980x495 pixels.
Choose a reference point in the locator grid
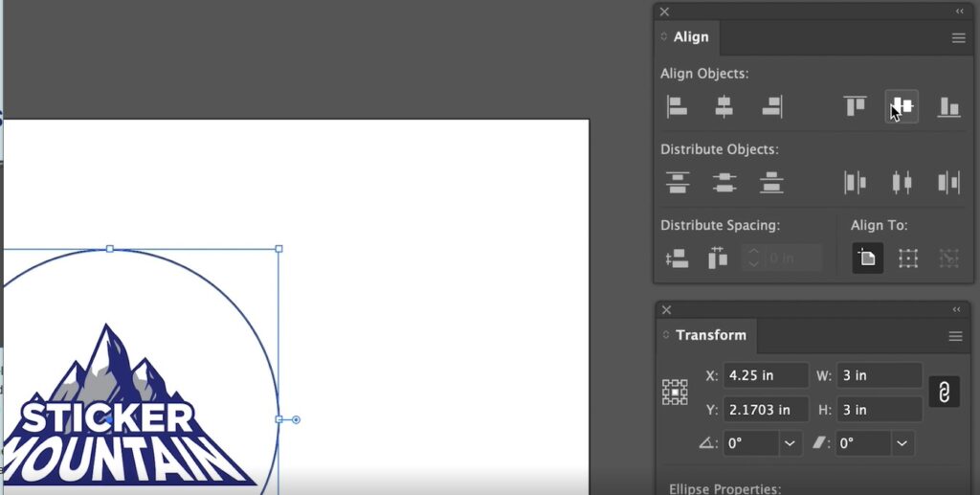pos(675,393)
